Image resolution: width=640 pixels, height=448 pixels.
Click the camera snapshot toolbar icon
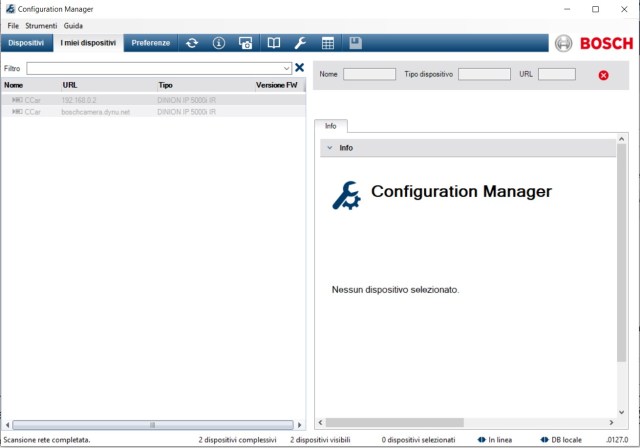click(x=246, y=43)
